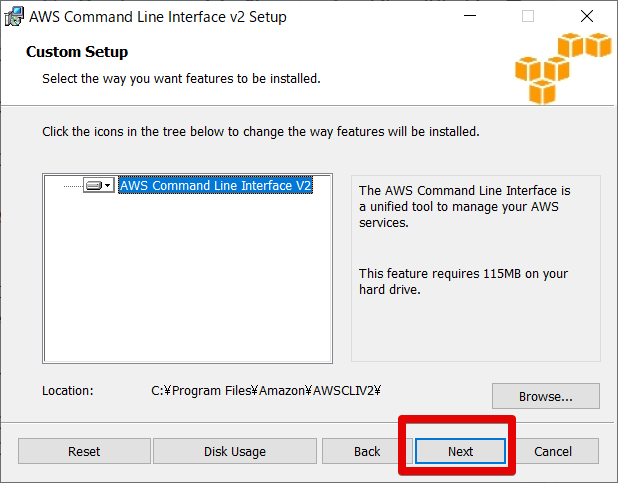
Task: Go Back to the previous step
Action: (367, 451)
